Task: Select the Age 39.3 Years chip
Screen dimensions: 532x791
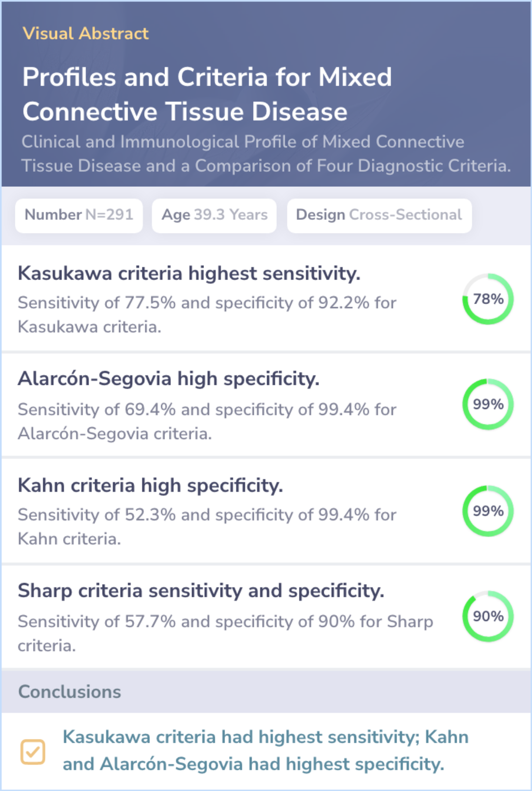Action: pos(214,215)
